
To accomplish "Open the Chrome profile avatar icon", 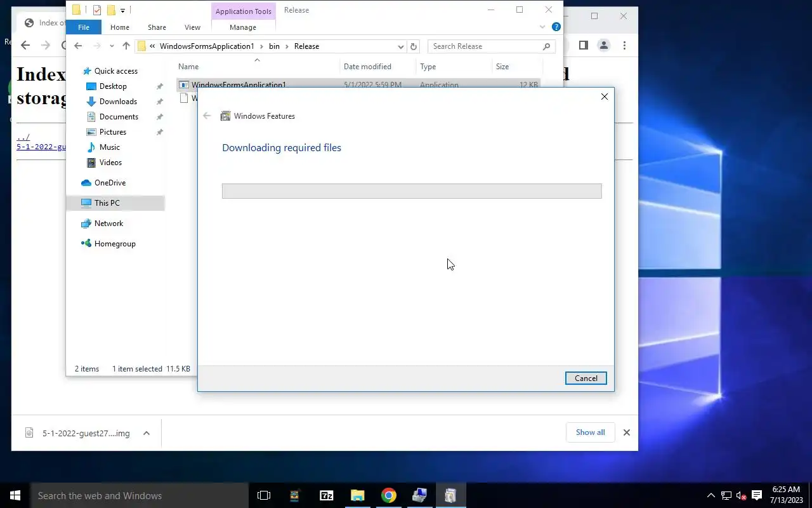I will 604,45.
